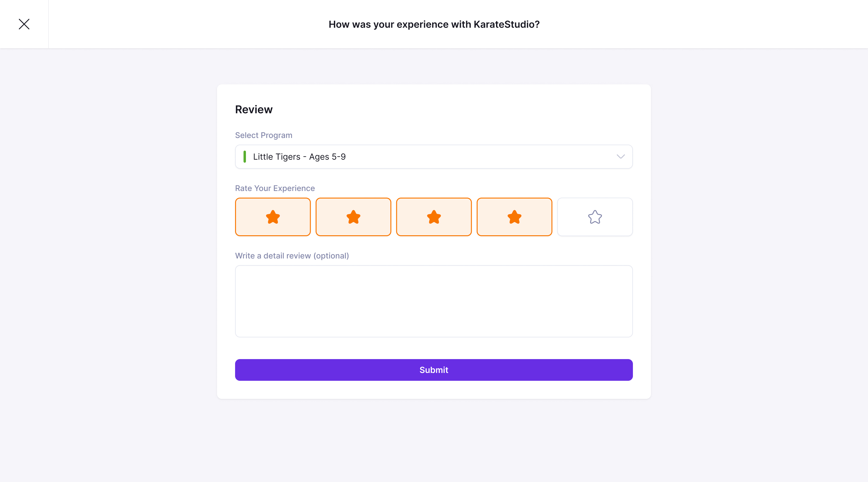The image size is (868, 482).
Task: Click the KarateStudio experience question title
Action: click(x=434, y=24)
